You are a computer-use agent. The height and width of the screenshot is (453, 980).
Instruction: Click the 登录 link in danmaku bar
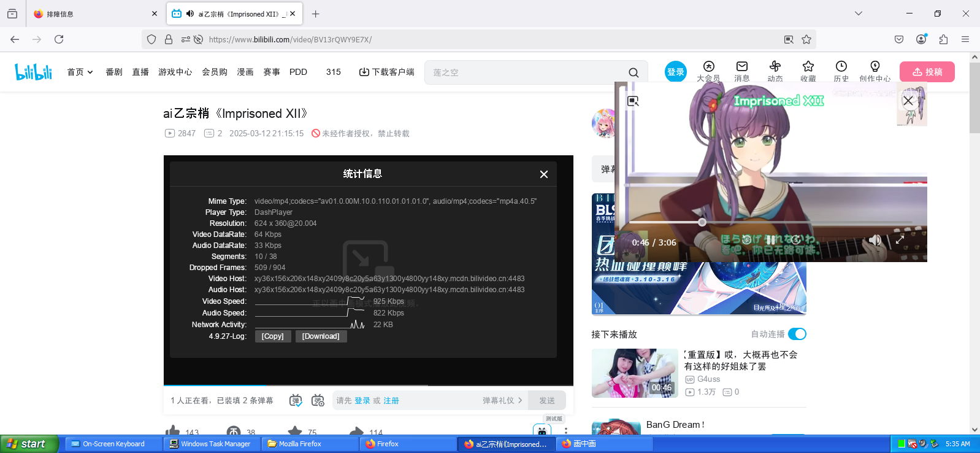click(362, 400)
